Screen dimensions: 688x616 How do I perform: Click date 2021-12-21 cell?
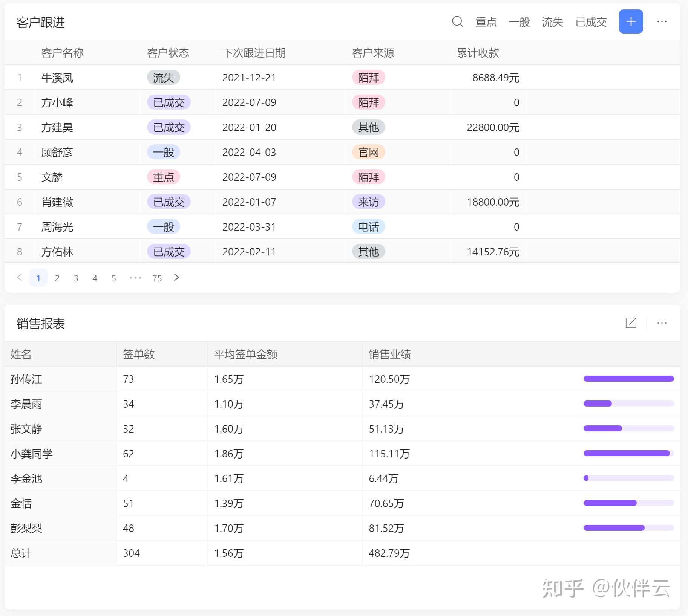click(x=249, y=78)
